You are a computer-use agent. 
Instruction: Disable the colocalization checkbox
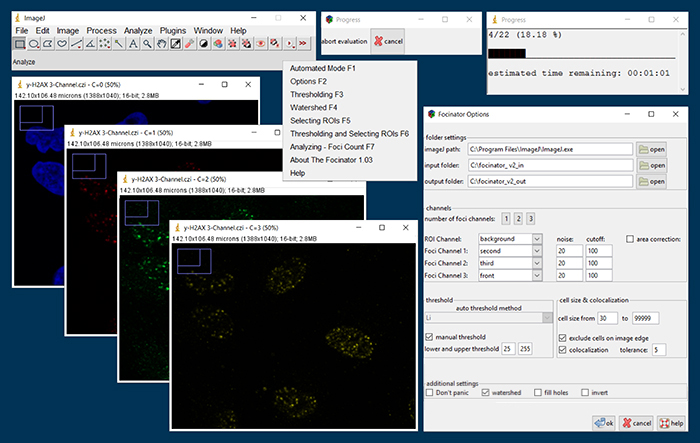(x=562, y=351)
